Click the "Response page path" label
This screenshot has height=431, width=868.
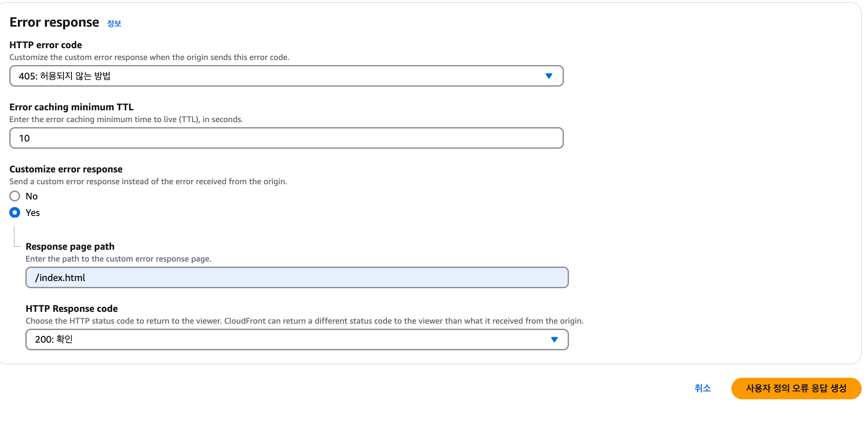pos(70,246)
